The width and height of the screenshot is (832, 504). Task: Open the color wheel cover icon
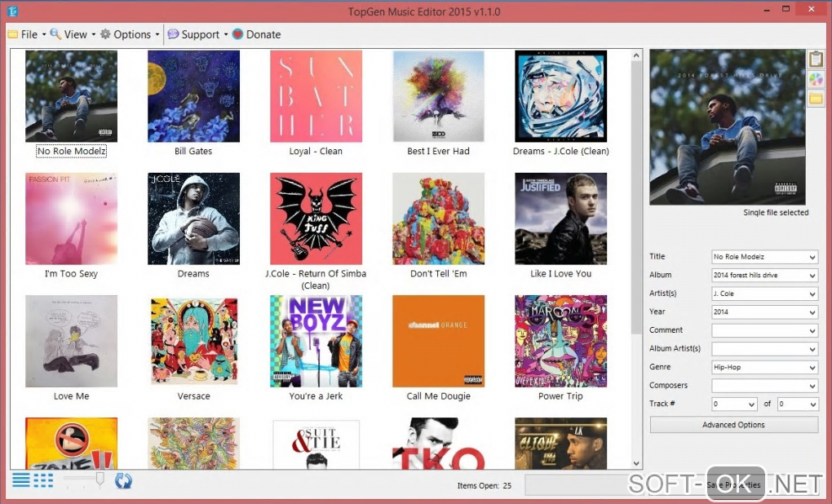coord(816,80)
